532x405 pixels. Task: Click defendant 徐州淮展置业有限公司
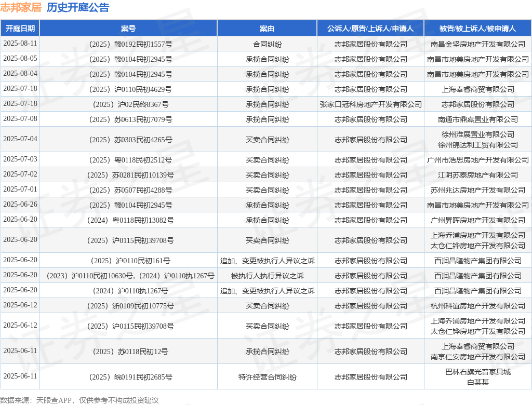pos(478,134)
